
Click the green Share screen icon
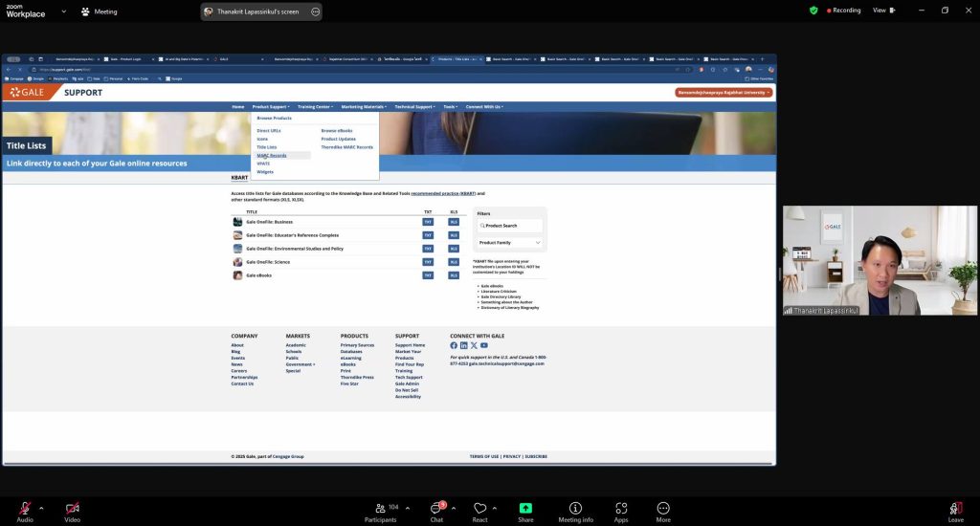[525, 508]
